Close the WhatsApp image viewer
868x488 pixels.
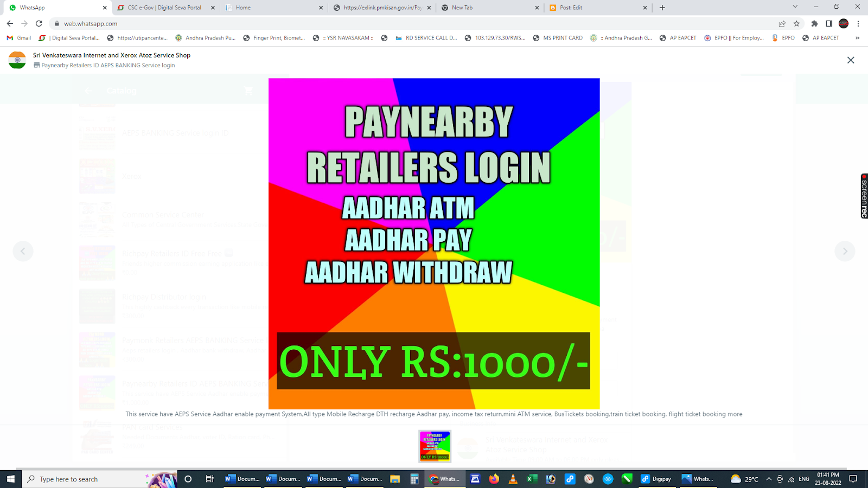coord(851,60)
